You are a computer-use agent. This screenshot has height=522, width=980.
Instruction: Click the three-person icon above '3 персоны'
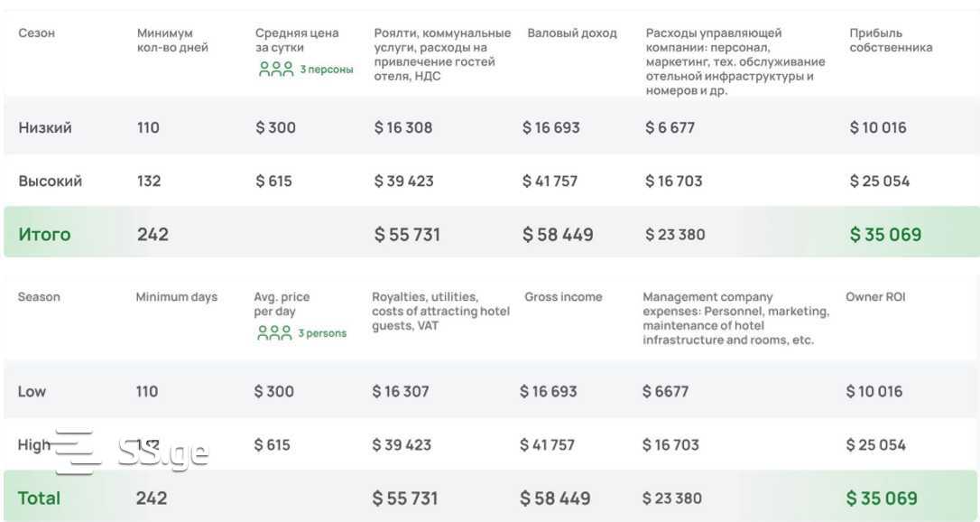(x=276, y=69)
